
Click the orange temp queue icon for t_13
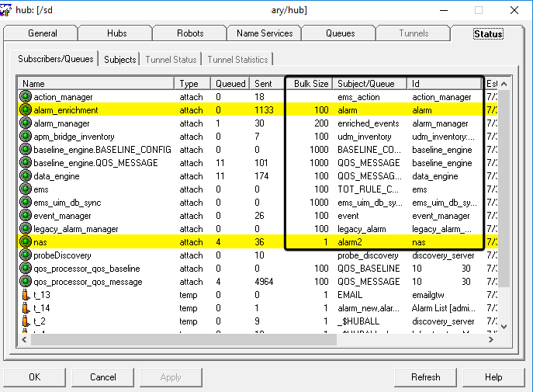(26, 295)
